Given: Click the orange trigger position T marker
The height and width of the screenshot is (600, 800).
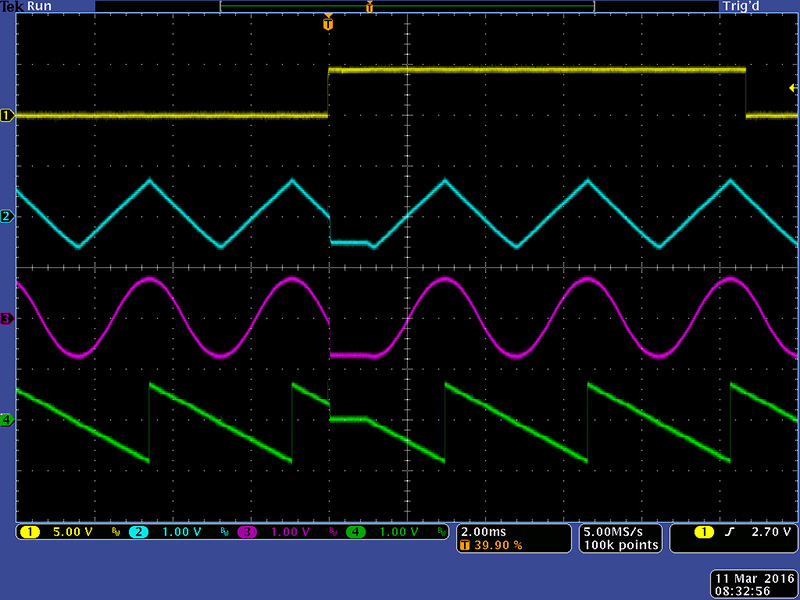Looking at the screenshot, I should (327, 23).
